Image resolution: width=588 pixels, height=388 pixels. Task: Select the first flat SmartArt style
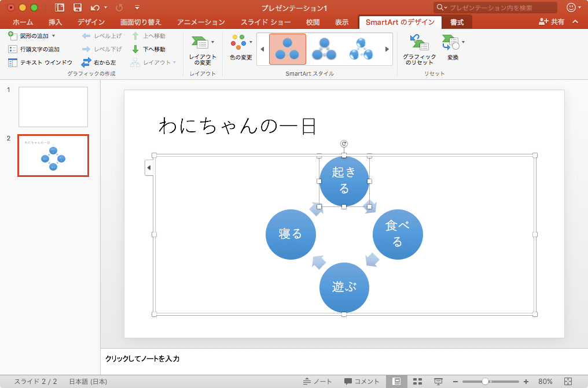tap(288, 49)
